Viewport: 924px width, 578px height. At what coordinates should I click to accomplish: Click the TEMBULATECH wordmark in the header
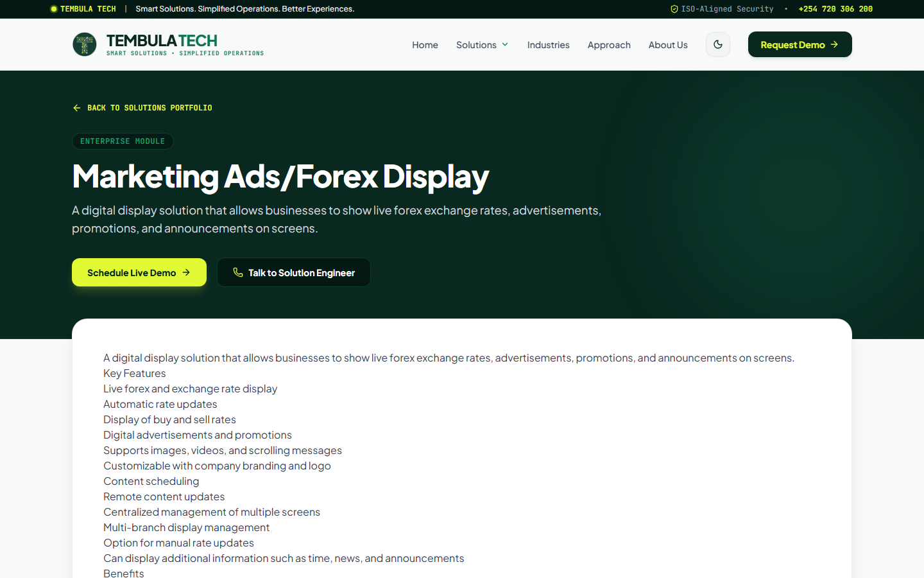pyautogui.click(x=162, y=40)
